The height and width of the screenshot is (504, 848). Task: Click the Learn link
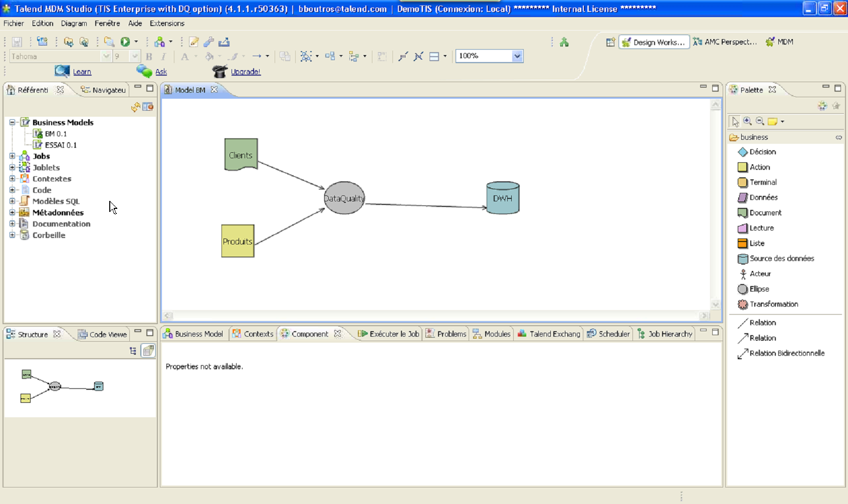click(x=82, y=72)
